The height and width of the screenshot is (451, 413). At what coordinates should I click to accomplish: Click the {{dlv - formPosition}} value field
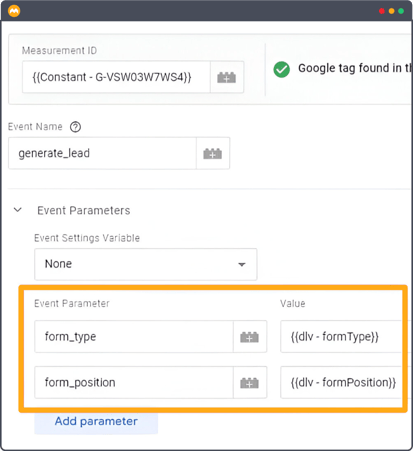[x=341, y=383]
